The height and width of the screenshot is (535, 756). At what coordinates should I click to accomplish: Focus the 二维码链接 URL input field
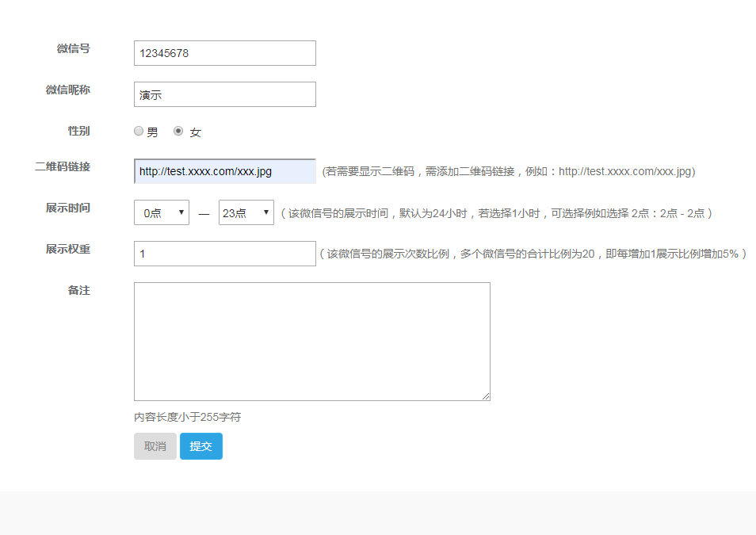225,171
